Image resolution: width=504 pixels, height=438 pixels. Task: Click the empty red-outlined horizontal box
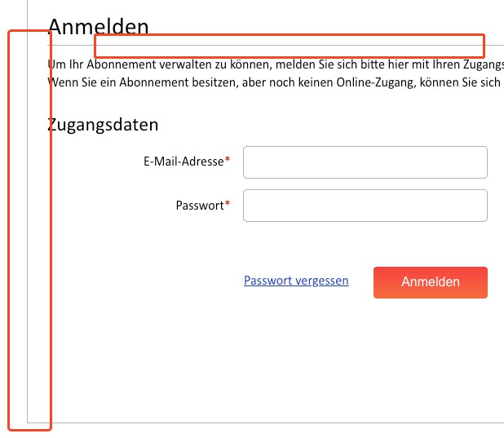pos(290,46)
